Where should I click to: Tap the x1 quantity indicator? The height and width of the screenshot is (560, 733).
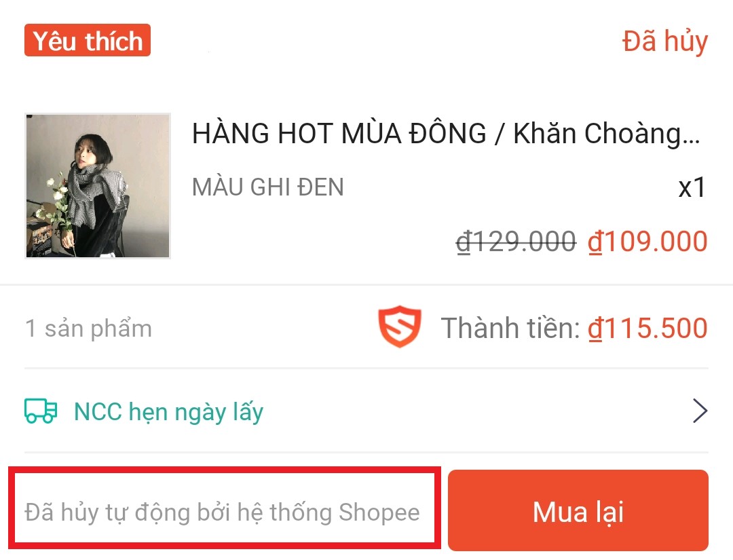click(x=692, y=188)
